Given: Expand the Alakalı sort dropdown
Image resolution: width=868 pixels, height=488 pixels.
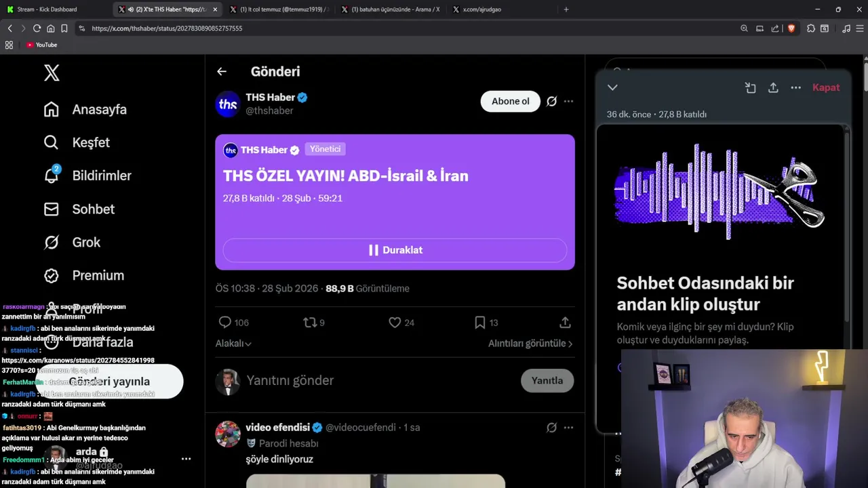Looking at the screenshot, I should pos(233,344).
